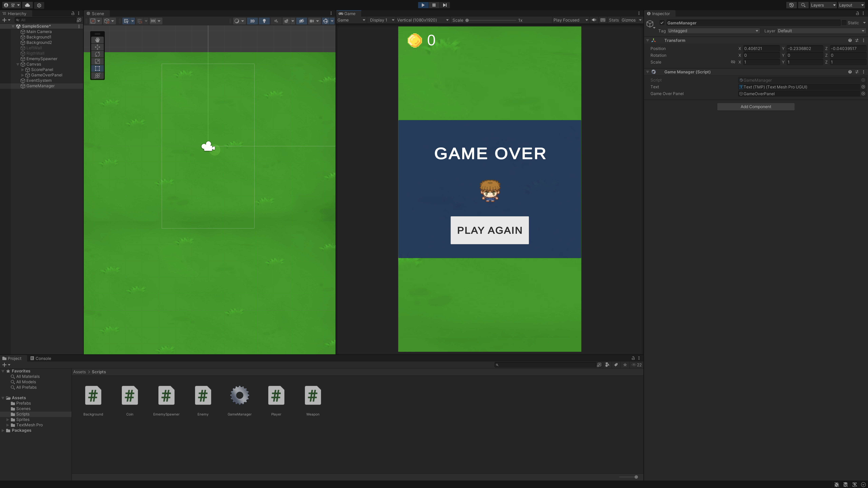Click the Pause button in top toolbar

click(434, 5)
